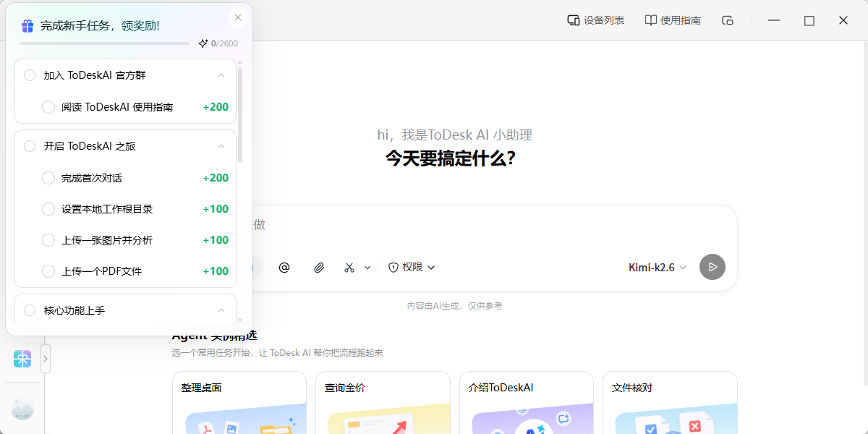Expand the sidebar with the arrow handle
The image size is (868, 434).
point(46,359)
